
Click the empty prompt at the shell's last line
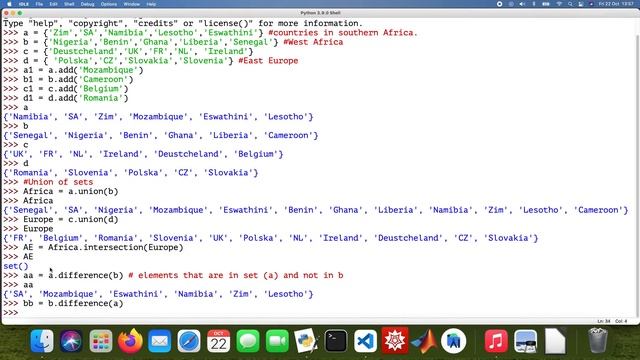click(x=11, y=313)
